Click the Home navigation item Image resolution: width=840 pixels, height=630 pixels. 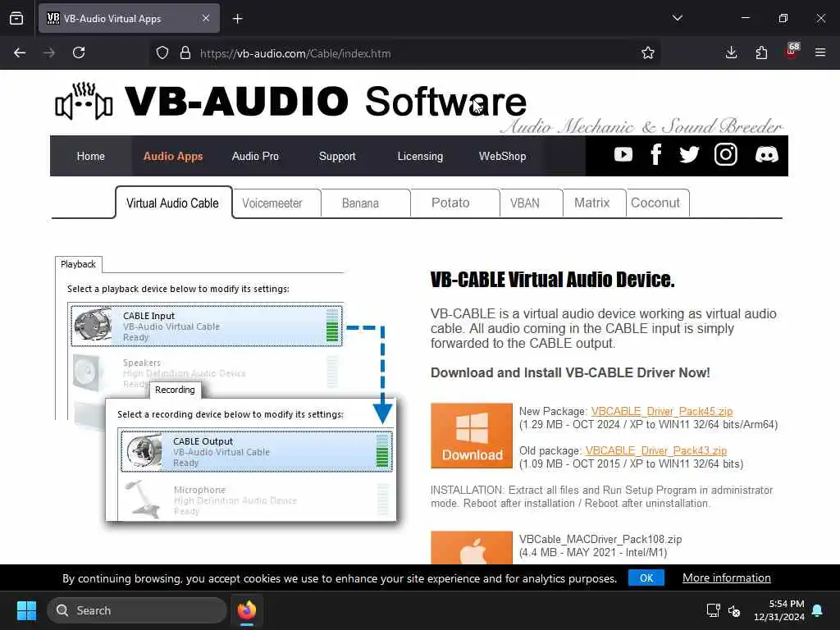[90, 156]
